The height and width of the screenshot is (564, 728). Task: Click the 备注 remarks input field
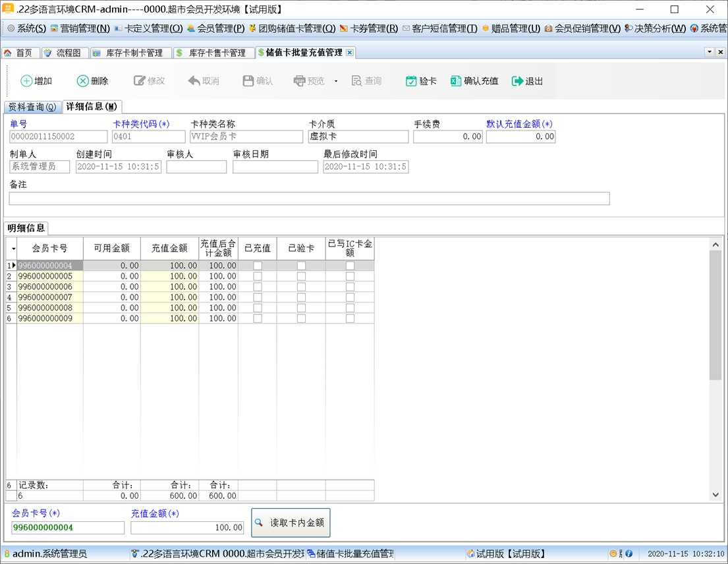click(x=309, y=198)
